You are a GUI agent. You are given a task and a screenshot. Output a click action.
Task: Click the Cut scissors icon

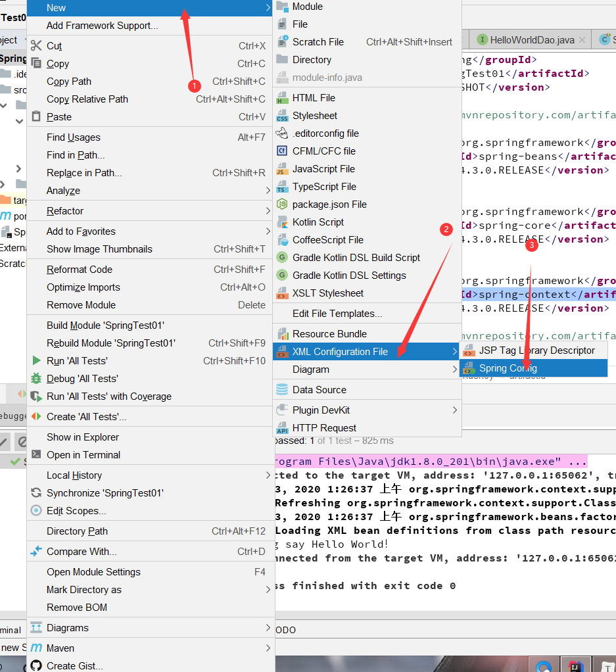[x=36, y=45]
